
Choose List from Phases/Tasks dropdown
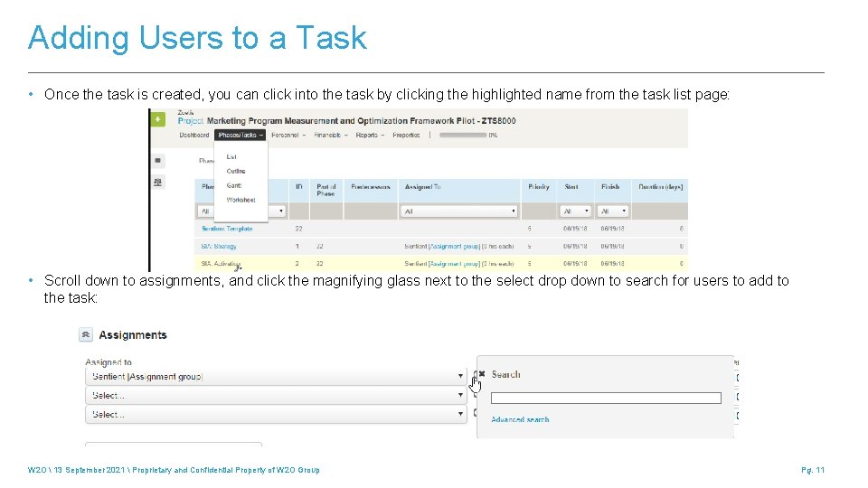point(231,156)
